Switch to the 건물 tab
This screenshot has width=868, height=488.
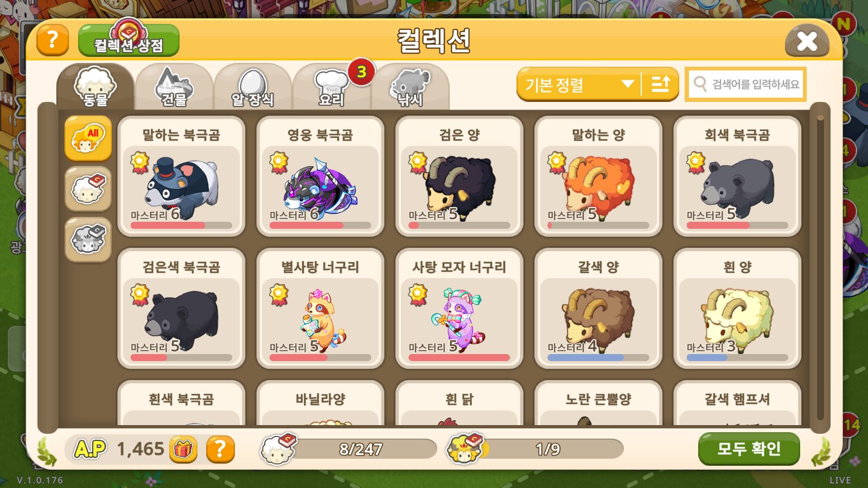(174, 87)
